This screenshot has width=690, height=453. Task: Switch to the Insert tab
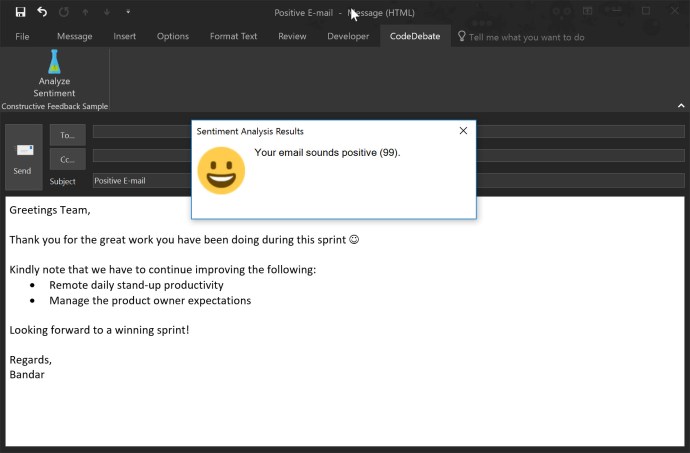pyautogui.click(x=125, y=36)
